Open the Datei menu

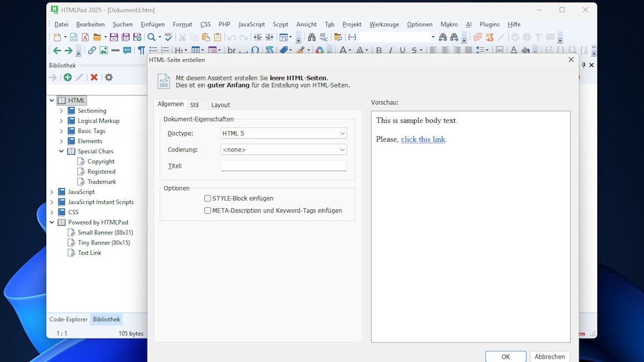tap(61, 24)
